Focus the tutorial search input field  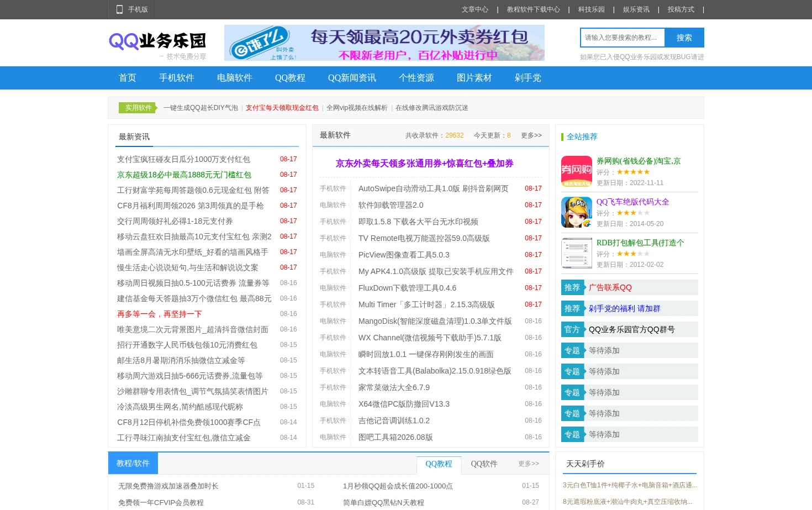[623, 38]
